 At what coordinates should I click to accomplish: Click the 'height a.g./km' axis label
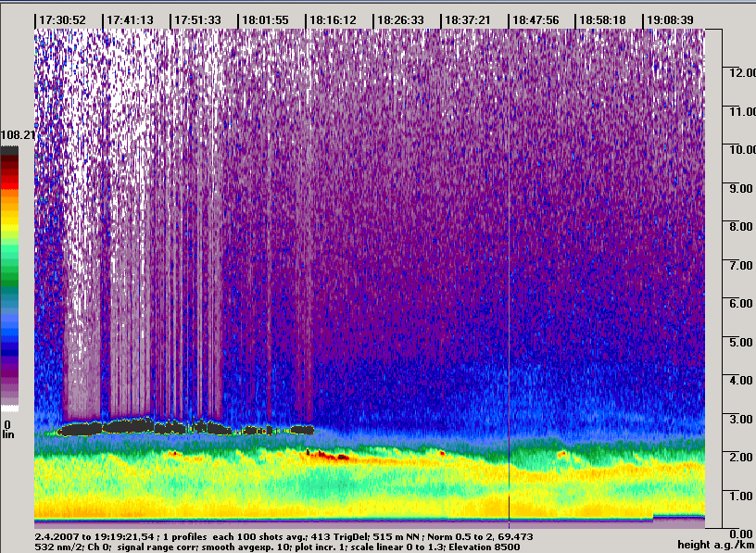715,545
